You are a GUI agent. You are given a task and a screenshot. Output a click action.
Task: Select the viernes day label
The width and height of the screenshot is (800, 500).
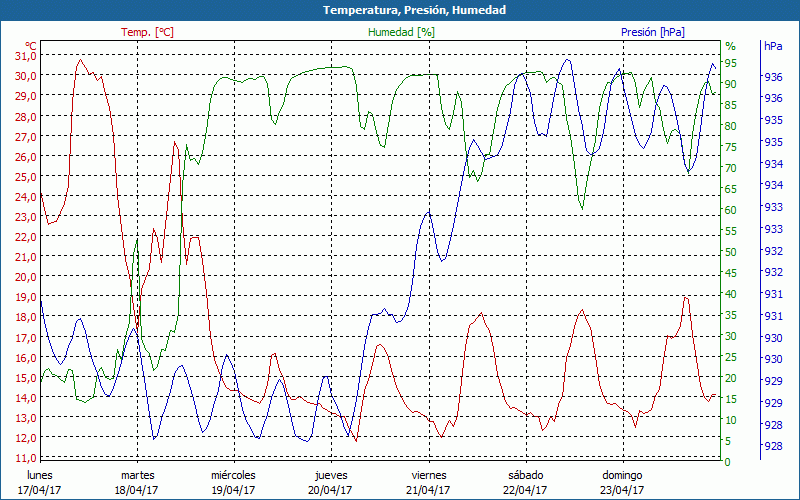tap(428, 475)
